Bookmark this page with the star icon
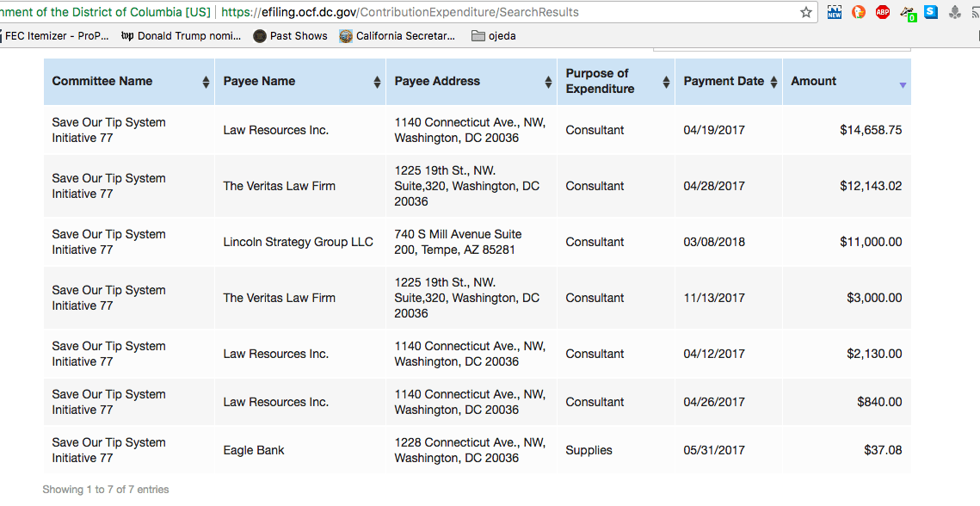Viewport: 980px width, 506px height. tap(806, 12)
